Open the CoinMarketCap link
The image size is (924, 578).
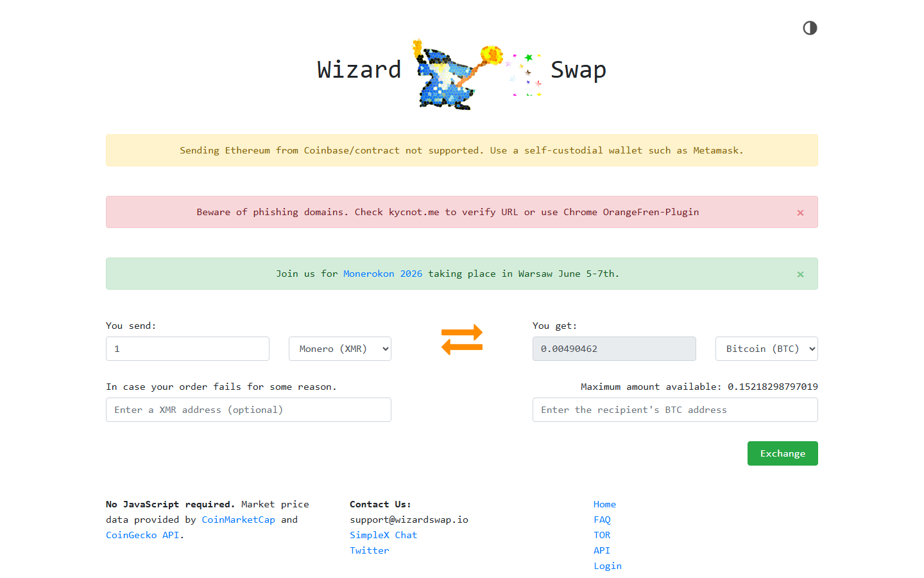click(238, 520)
